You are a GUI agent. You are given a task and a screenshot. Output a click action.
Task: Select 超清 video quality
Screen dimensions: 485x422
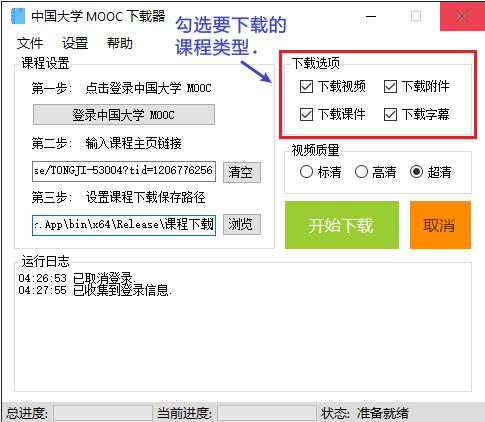coord(416,172)
